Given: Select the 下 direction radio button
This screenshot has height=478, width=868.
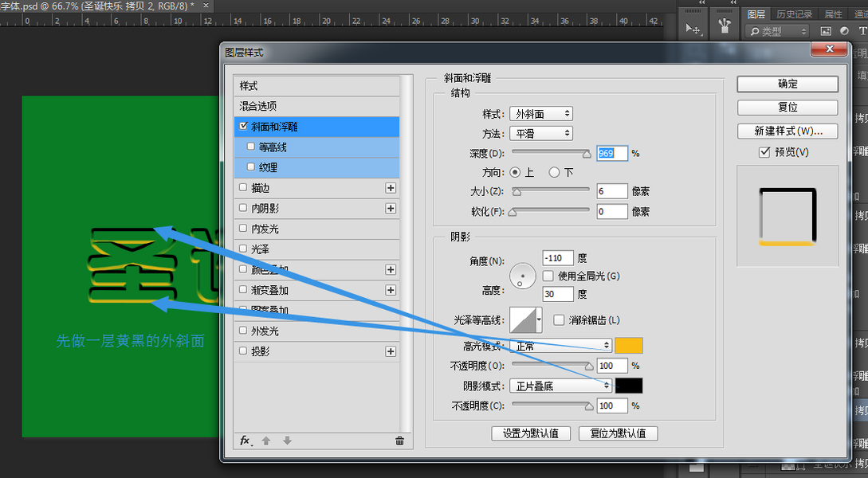Looking at the screenshot, I should point(554,173).
